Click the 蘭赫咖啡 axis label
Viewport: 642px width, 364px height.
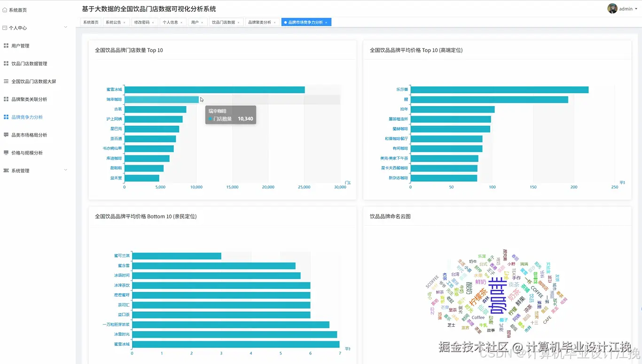click(x=400, y=129)
